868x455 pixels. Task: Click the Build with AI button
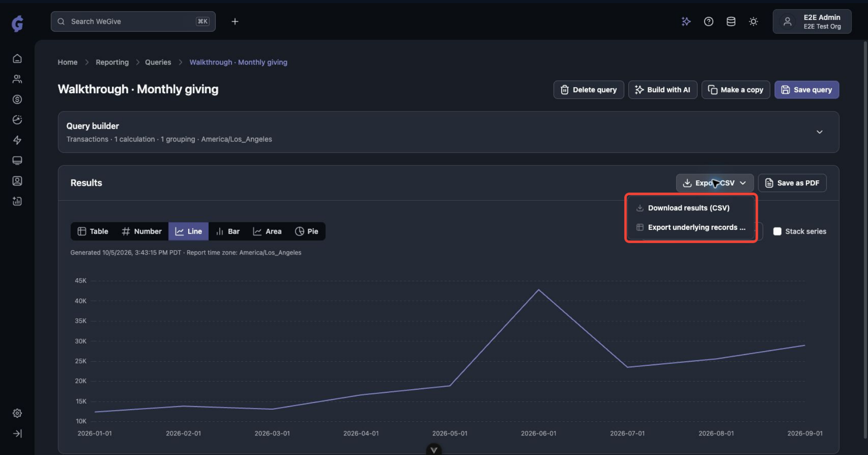(x=663, y=90)
